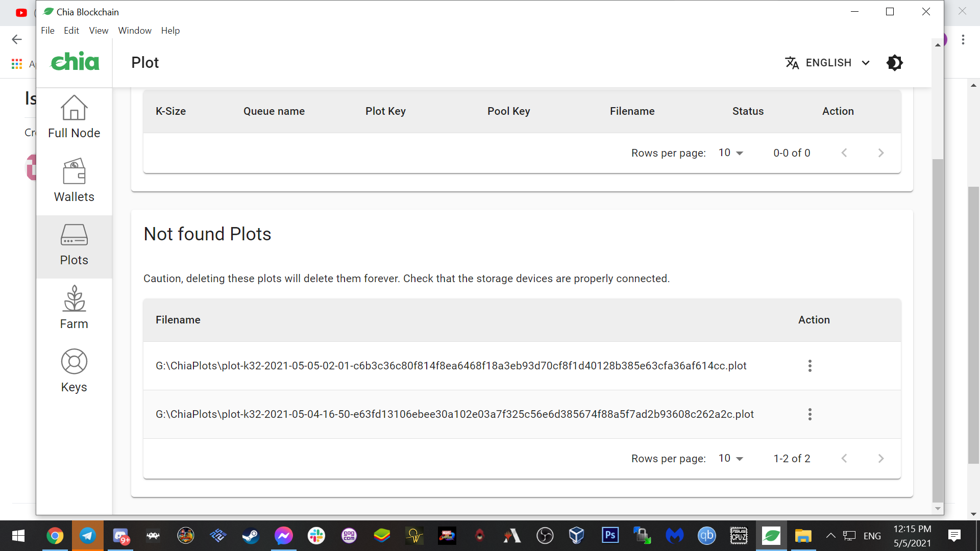Click the K-Size column header

click(x=170, y=111)
